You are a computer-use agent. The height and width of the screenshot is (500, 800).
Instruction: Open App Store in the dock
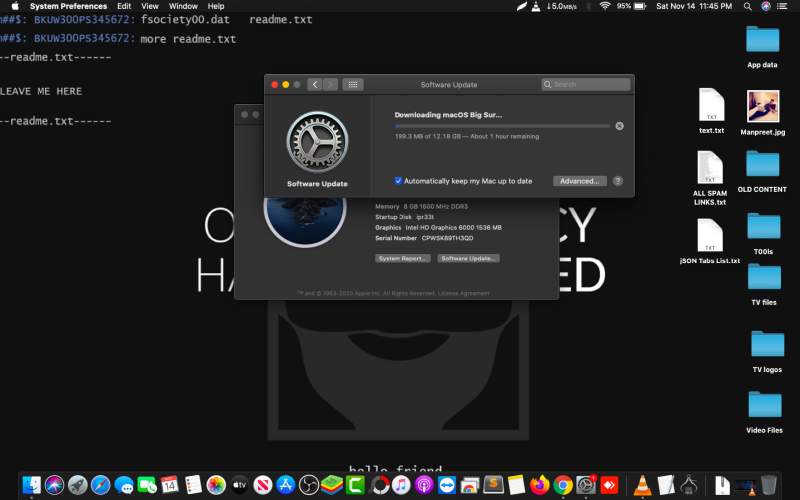point(285,485)
